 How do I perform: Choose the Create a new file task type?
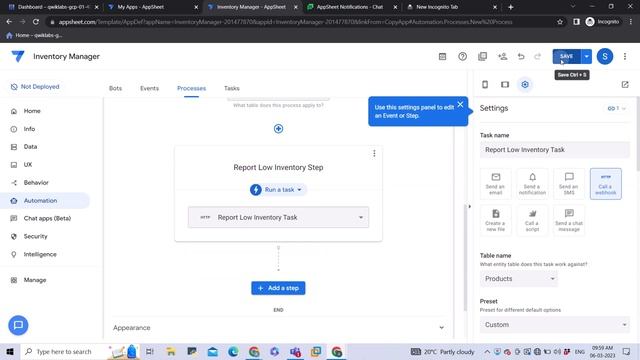(496, 220)
